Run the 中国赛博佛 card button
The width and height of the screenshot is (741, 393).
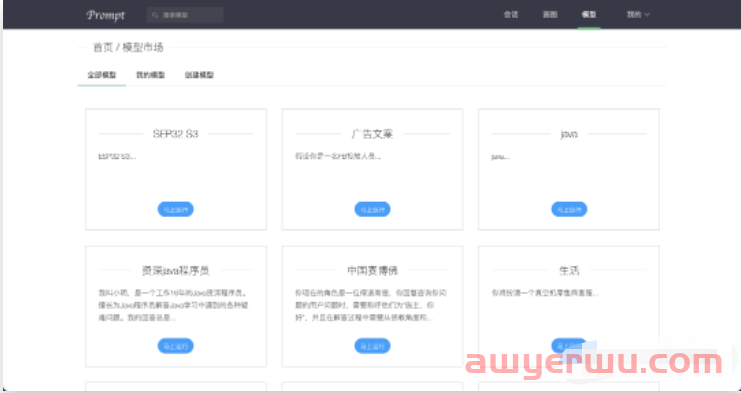click(x=372, y=346)
